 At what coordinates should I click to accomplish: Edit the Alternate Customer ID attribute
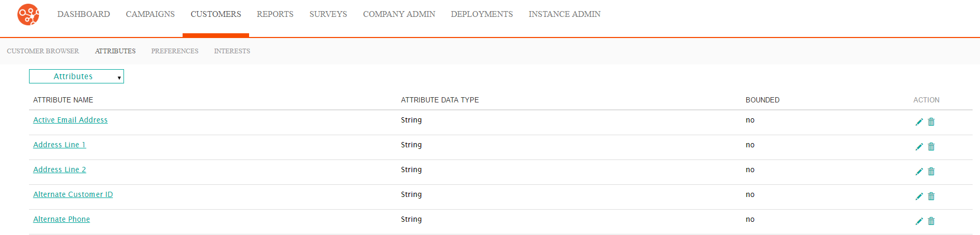coord(919,196)
